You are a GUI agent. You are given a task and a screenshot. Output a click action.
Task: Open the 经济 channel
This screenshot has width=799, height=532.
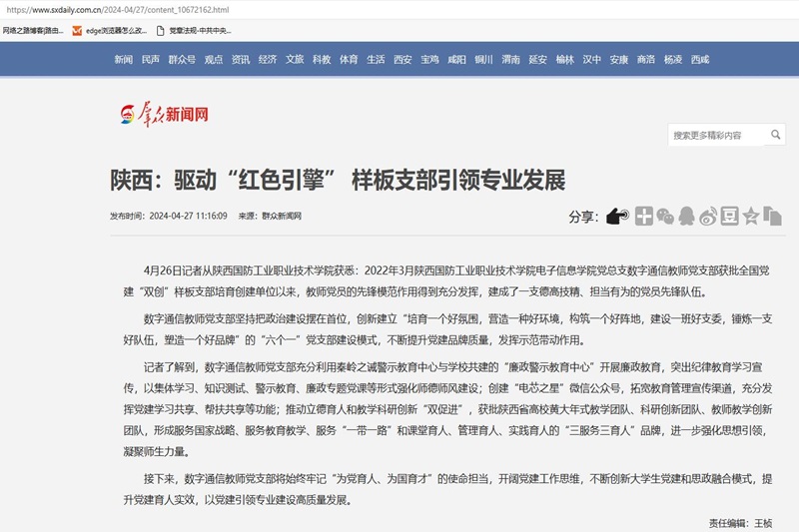click(268, 60)
